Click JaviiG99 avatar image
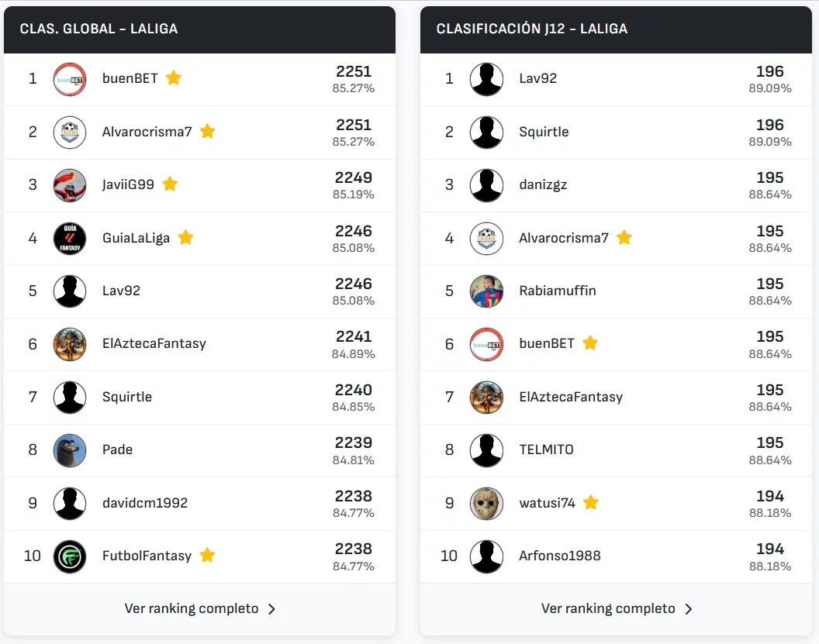This screenshot has height=644, width=819. [70, 185]
